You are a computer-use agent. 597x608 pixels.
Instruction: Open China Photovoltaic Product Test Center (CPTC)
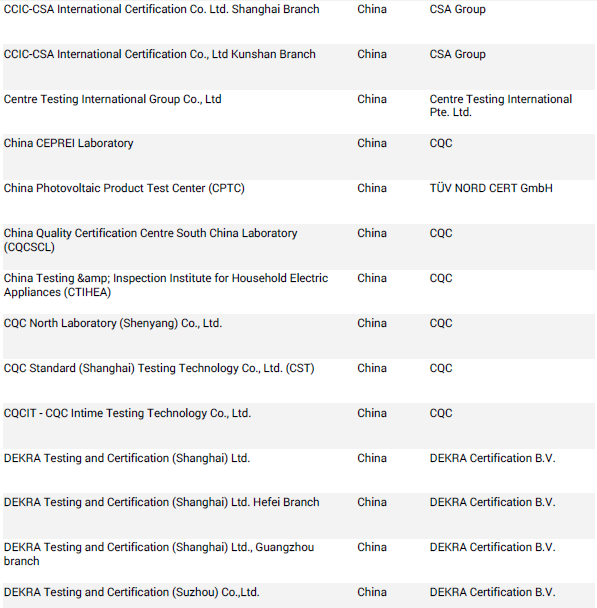pyautogui.click(x=124, y=188)
